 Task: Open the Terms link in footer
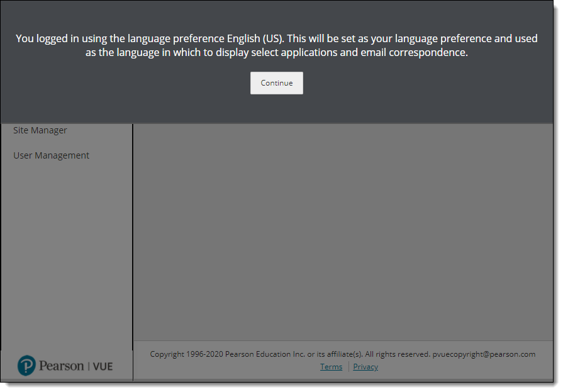tap(331, 367)
